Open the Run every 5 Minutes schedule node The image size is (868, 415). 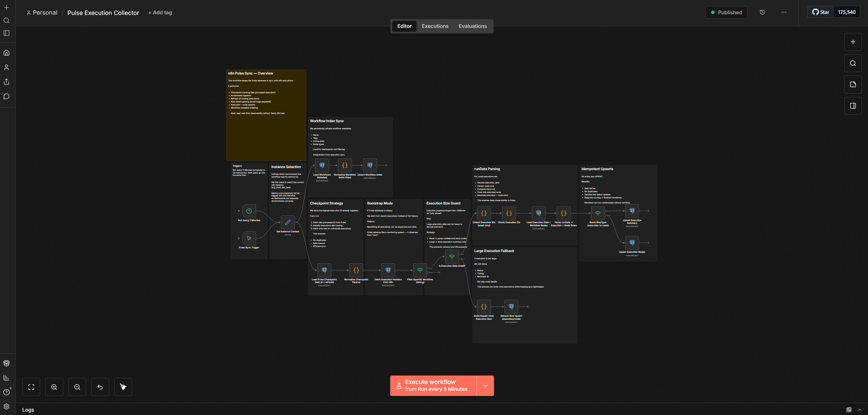coord(249,211)
